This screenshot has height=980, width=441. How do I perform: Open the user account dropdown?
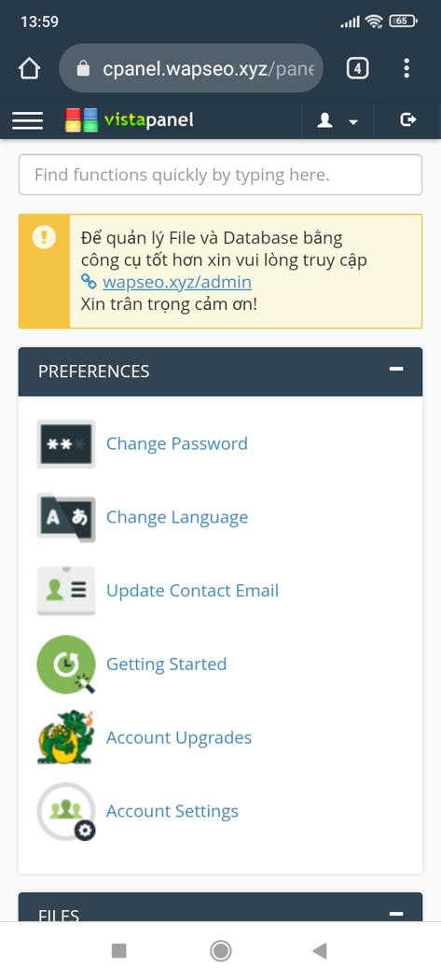(x=338, y=120)
